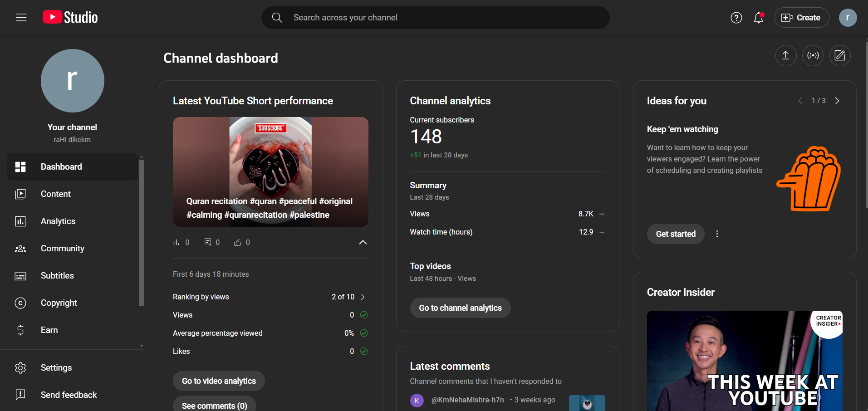Click the Short's comments icon
The image size is (868, 411).
point(208,242)
